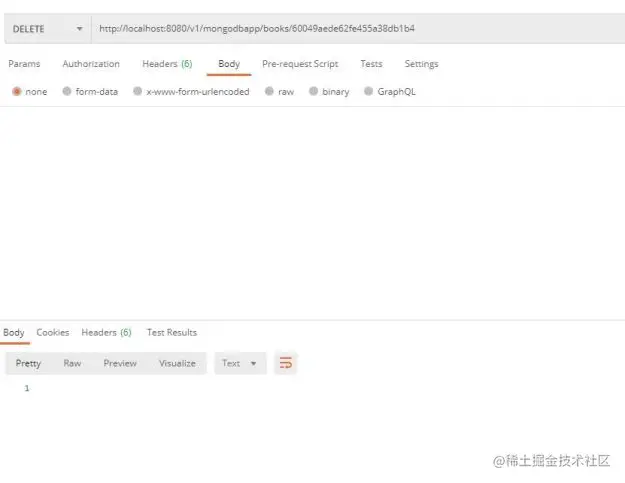Image resolution: width=625 pixels, height=483 pixels.
Task: Choose the binary body option
Action: (314, 92)
